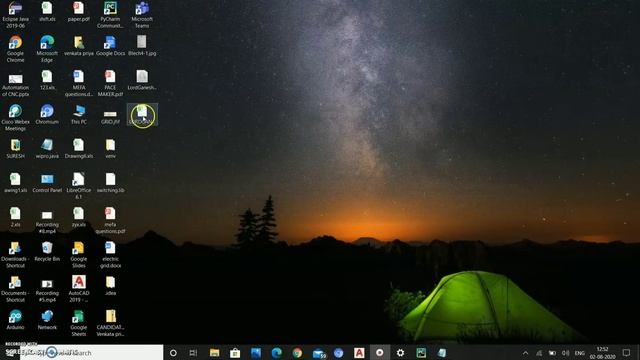This screenshot has width=640, height=360.
Task: Open PyCharm Community desktop shortcut
Action: coord(110,15)
